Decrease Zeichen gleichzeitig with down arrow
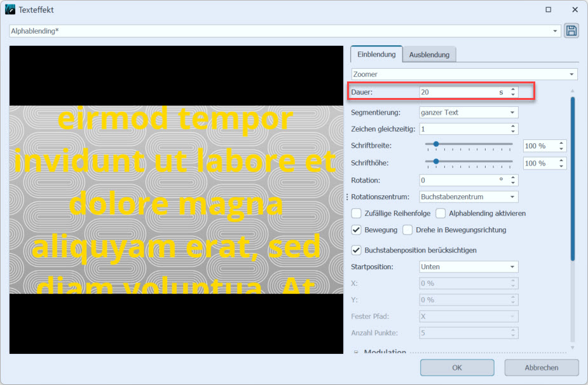Image resolution: width=588 pixels, height=385 pixels. (513, 132)
